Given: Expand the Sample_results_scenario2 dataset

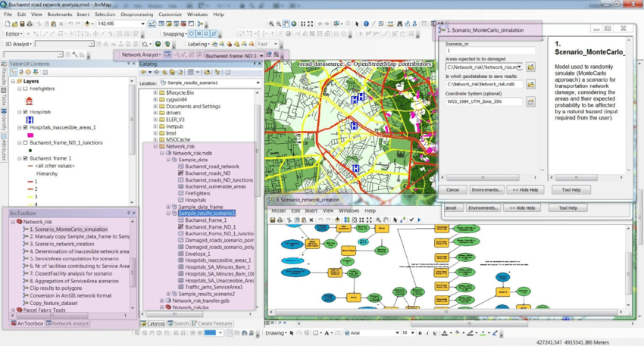Looking at the screenshot, I should click(168, 294).
